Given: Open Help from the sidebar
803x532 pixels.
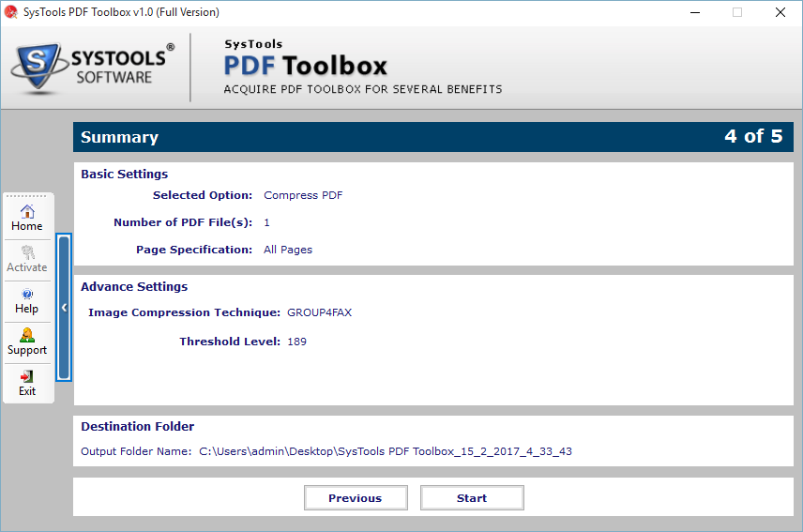Looking at the screenshot, I should point(27,301).
